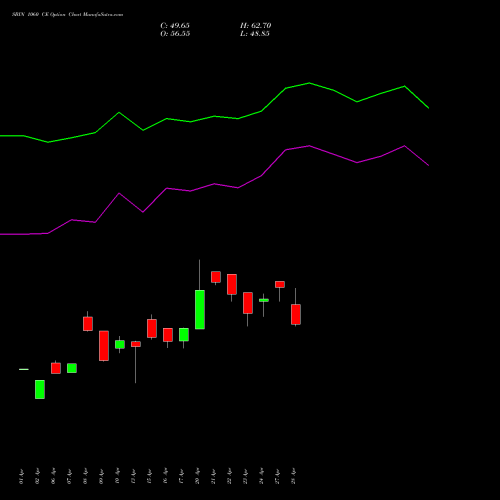The height and width of the screenshot is (500, 500).
Task: Select the low value 'L: 48.85'
Action: pyautogui.click(x=255, y=34)
